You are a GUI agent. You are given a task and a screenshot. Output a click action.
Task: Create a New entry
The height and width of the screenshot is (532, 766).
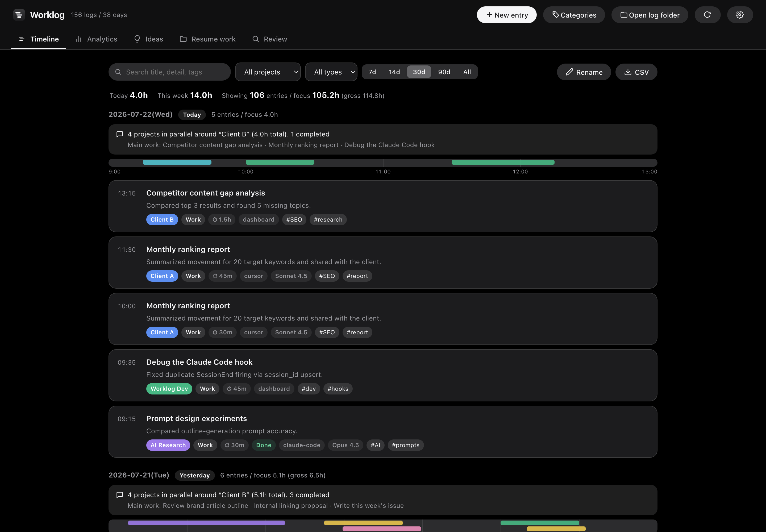point(506,15)
